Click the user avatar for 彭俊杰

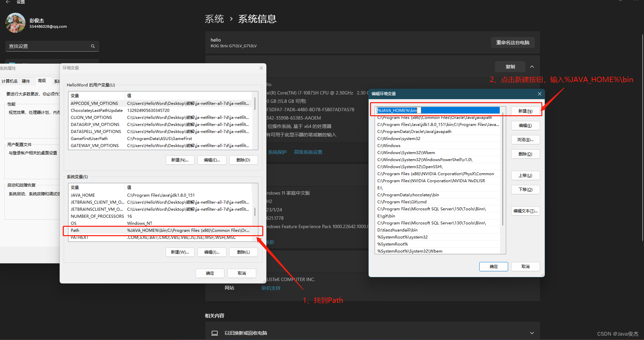click(15, 22)
